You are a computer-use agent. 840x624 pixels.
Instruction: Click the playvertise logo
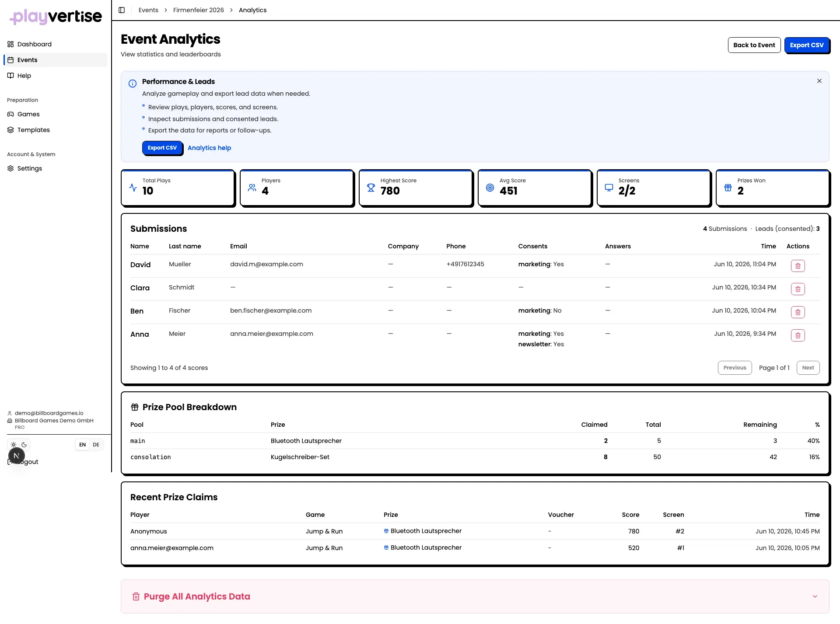(56, 17)
